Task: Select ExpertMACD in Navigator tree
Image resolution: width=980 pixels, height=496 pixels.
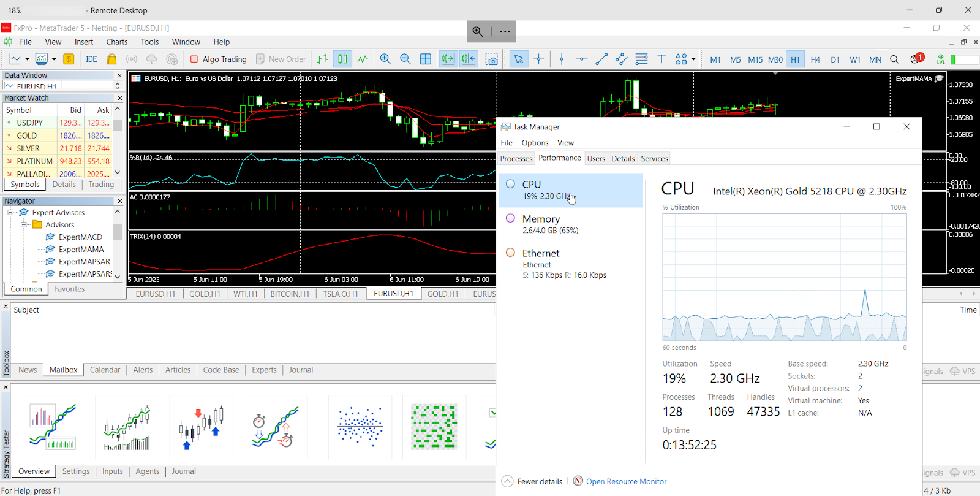Action: point(80,237)
